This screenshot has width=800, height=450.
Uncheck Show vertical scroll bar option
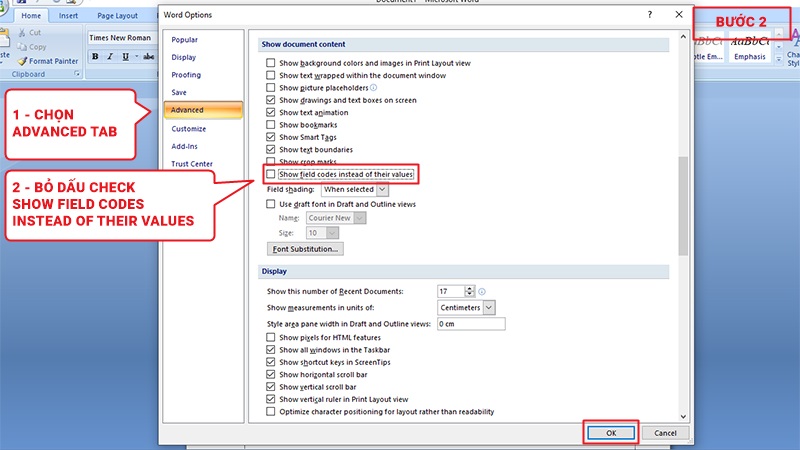click(270, 387)
